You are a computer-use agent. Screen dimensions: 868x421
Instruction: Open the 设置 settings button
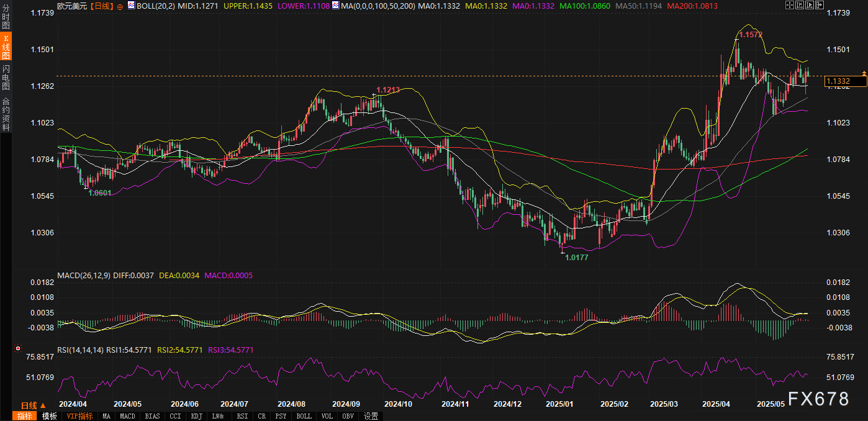point(371,416)
